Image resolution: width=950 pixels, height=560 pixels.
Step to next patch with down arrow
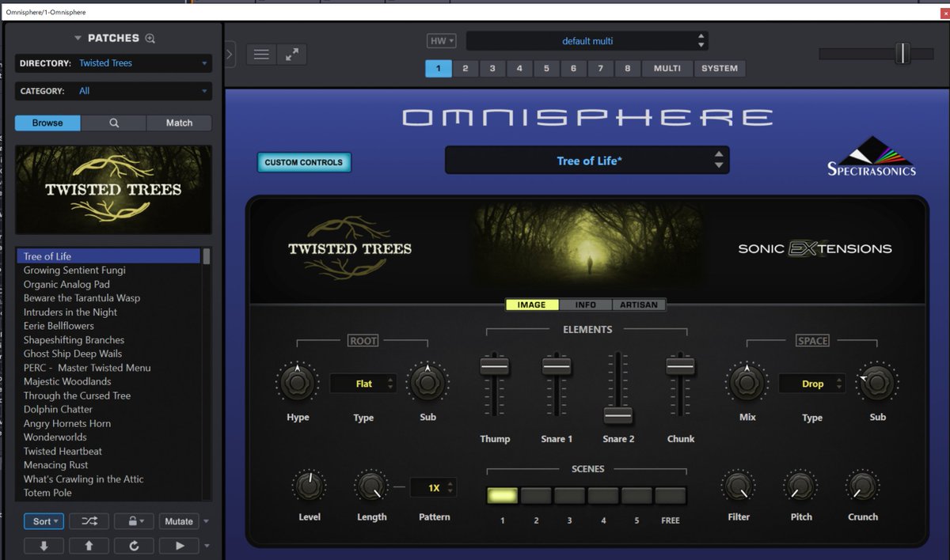(x=44, y=546)
